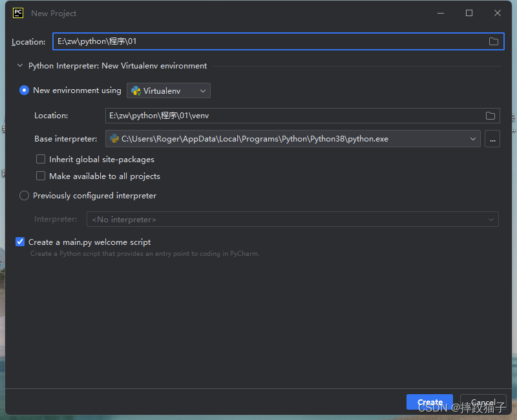Click the Python Interpreter section heading text
This screenshot has width=517, height=420.
tap(118, 66)
